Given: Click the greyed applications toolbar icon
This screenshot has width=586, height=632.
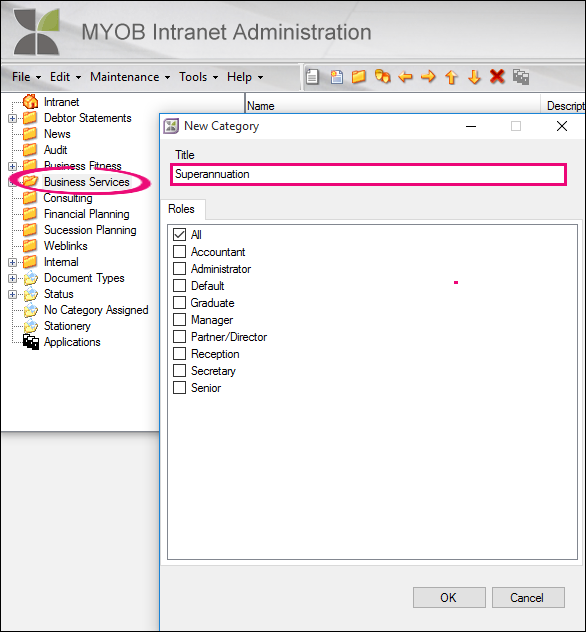Looking at the screenshot, I should [x=520, y=77].
